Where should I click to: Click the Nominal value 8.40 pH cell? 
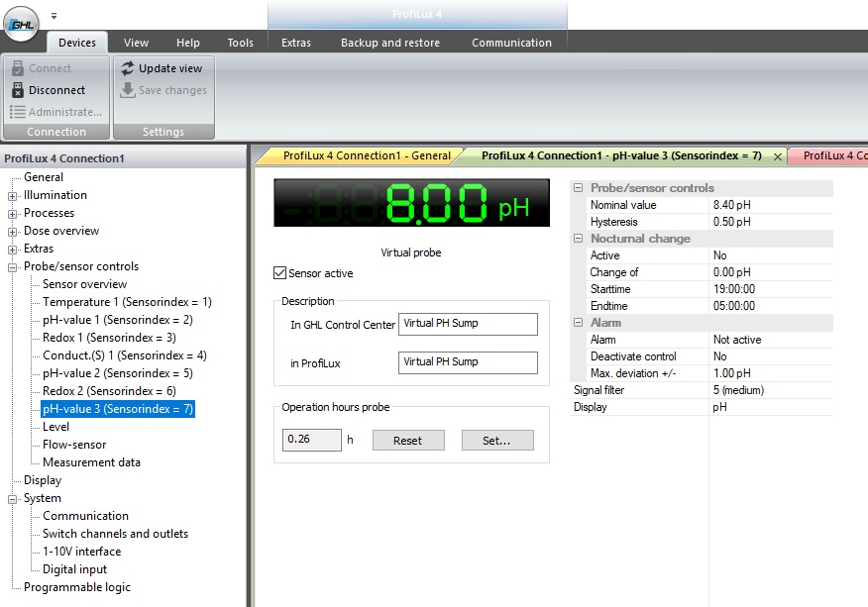771,205
